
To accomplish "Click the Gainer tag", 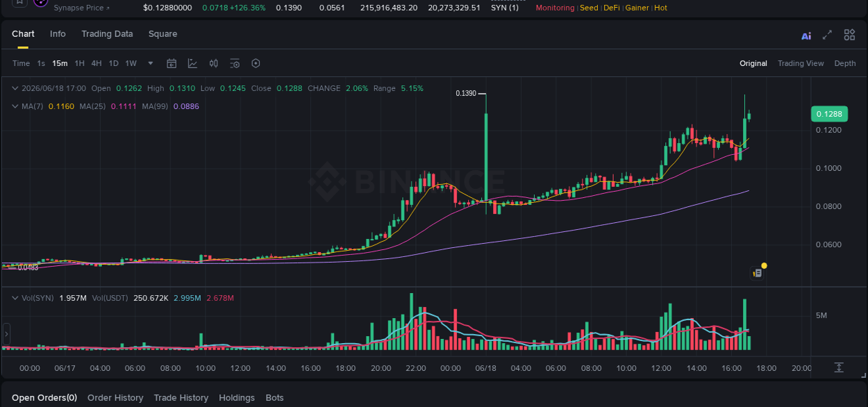I will click(637, 8).
